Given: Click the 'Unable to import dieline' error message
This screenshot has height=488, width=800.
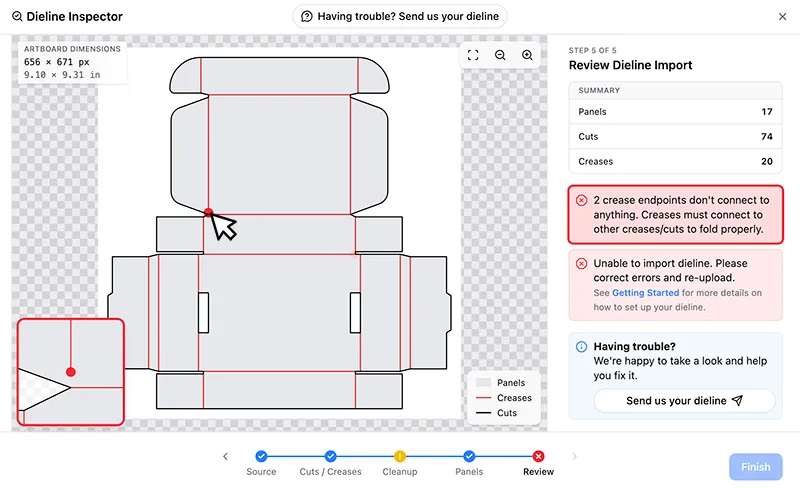Looking at the screenshot, I should coord(676,285).
